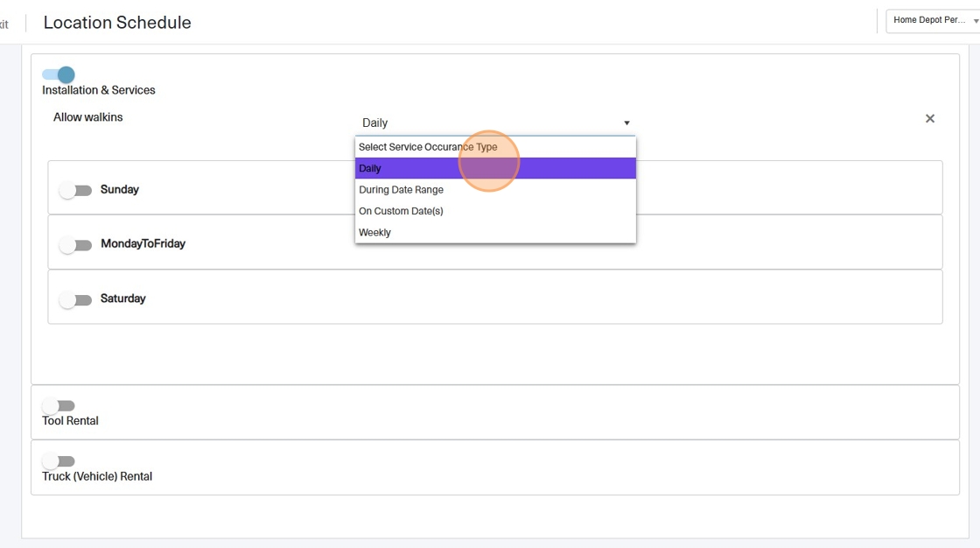Click the Sunday day label
980x548 pixels.
[x=119, y=190]
